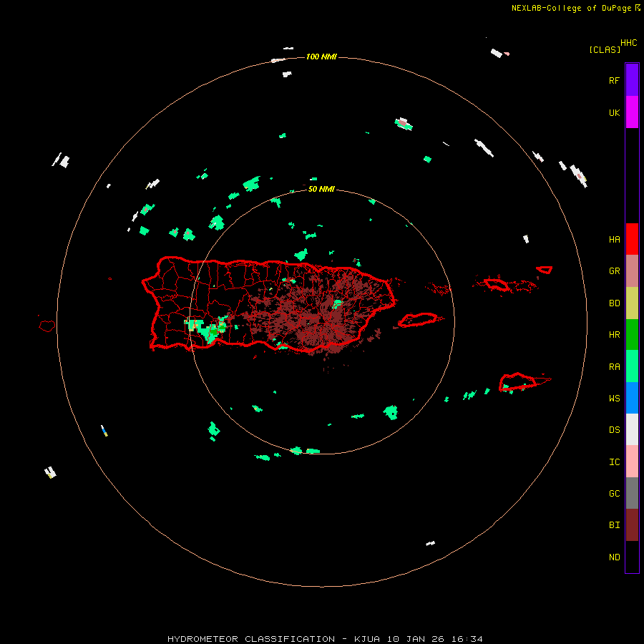The image size is (644, 644).
Task: Click the 100 NMI range ring label
Action: (321, 57)
